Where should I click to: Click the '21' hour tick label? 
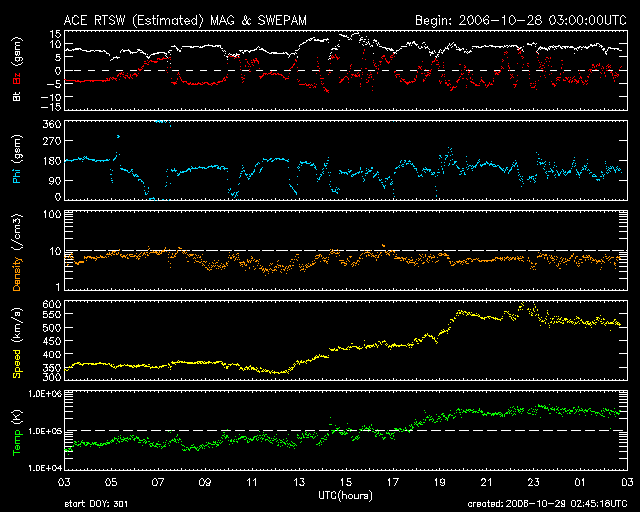tap(487, 483)
